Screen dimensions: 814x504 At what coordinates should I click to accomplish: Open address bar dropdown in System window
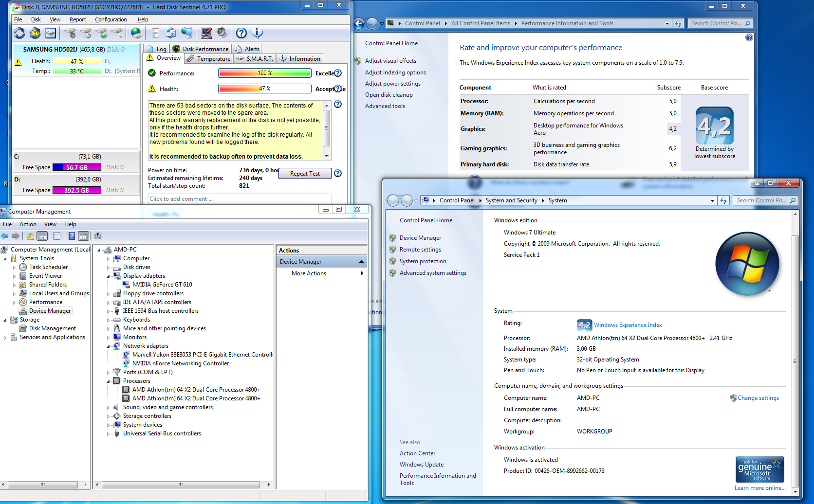coord(712,200)
